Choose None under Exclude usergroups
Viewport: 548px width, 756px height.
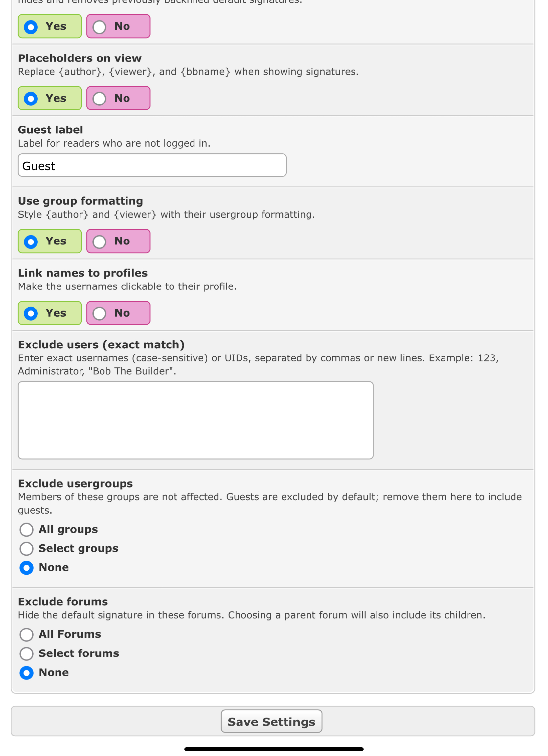click(26, 568)
